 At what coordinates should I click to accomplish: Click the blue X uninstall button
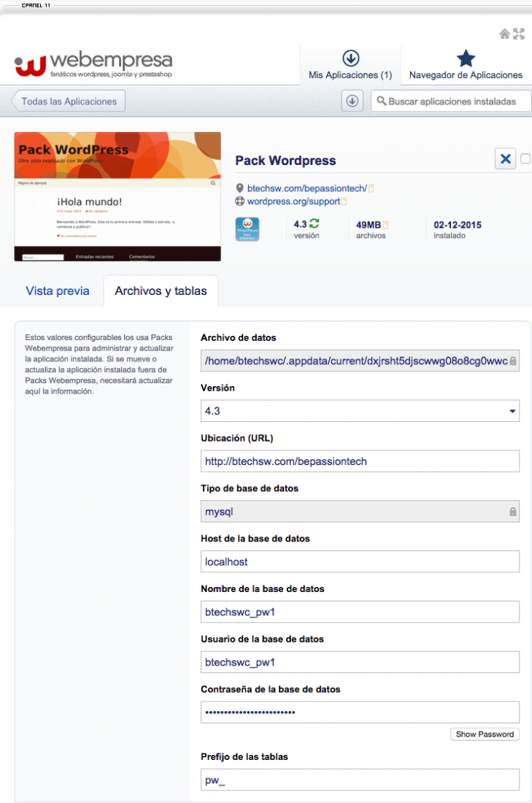[x=506, y=158]
